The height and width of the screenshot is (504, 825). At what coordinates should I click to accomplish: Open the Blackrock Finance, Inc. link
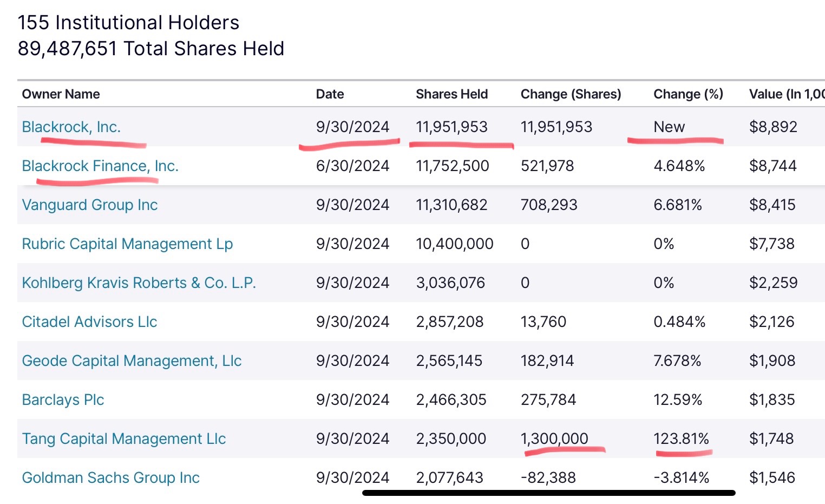(100, 166)
